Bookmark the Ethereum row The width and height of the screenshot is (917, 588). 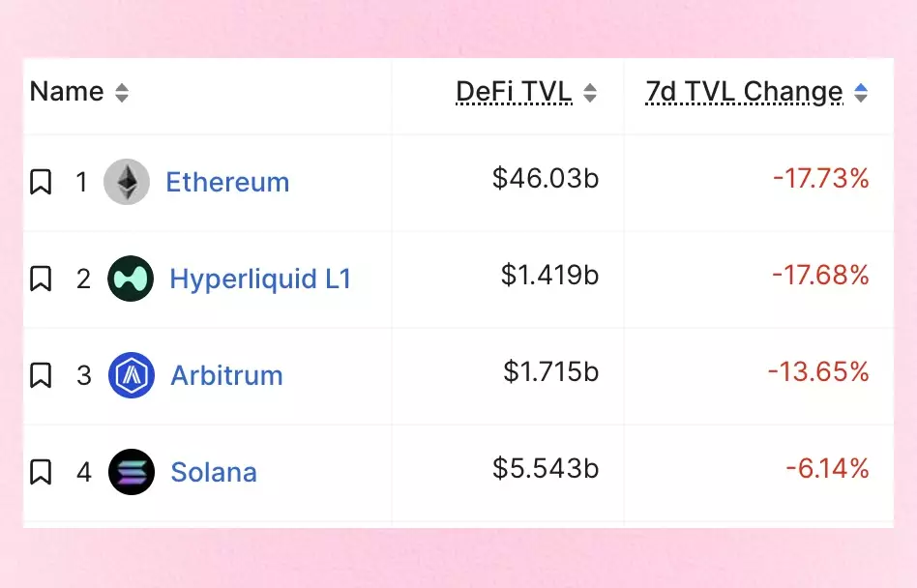pos(41,182)
